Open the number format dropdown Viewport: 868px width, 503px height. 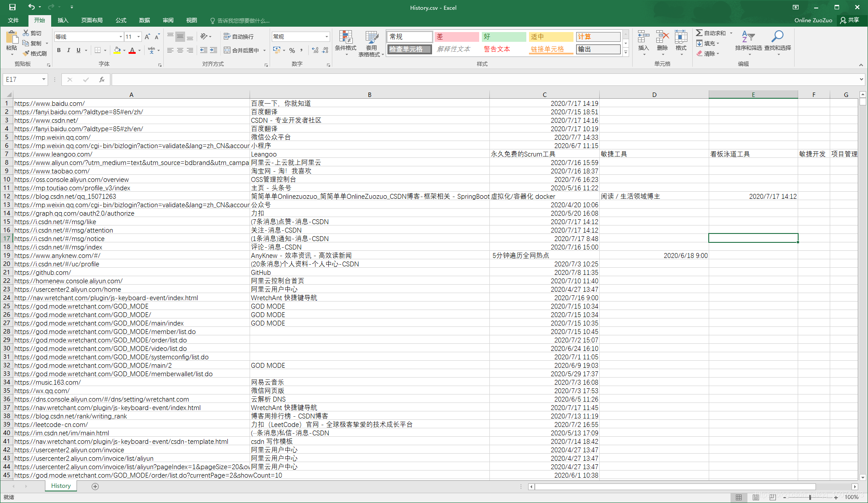(327, 36)
